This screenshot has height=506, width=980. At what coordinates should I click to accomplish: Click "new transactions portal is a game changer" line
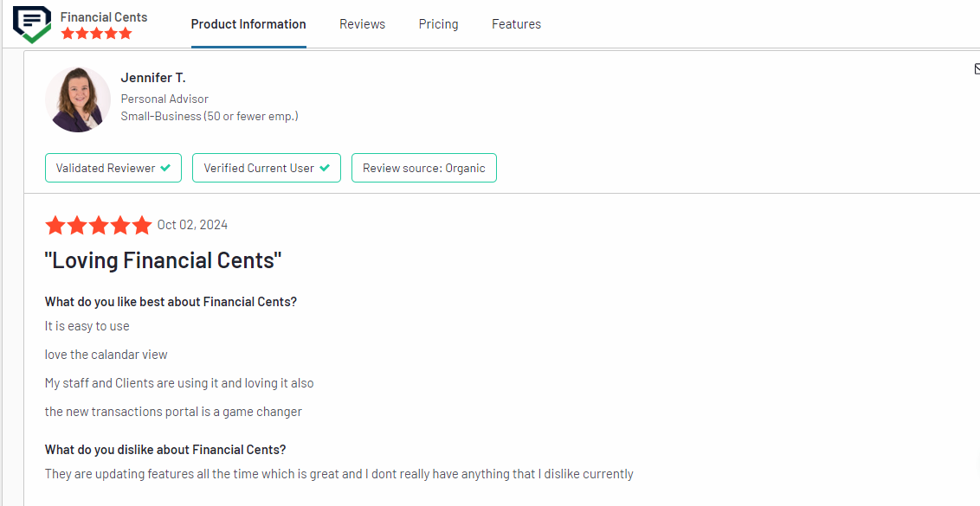[173, 412]
